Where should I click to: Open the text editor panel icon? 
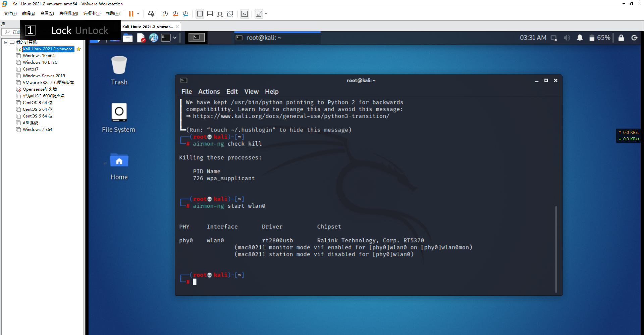tap(141, 38)
